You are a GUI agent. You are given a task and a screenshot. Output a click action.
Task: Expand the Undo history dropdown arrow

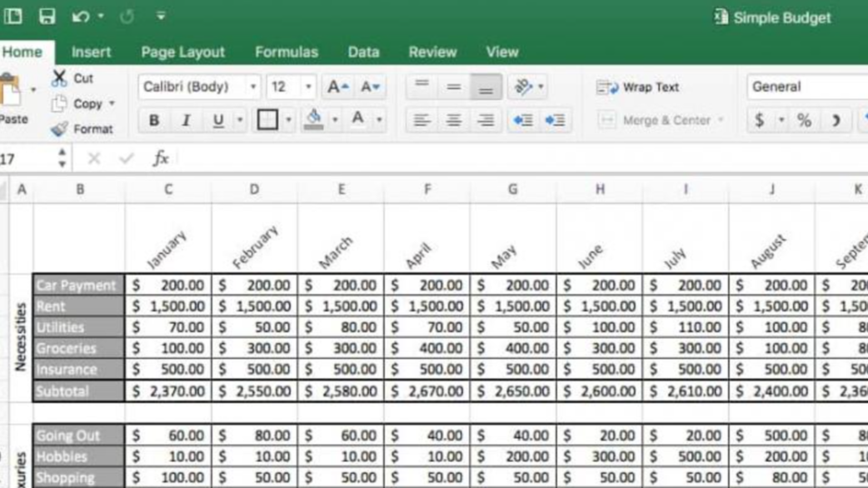(x=101, y=17)
